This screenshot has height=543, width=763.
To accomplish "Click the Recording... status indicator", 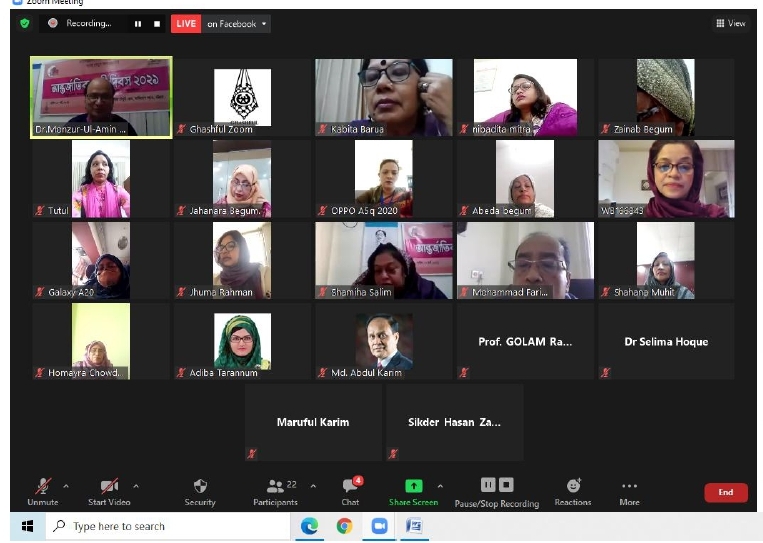I will tap(80, 23).
